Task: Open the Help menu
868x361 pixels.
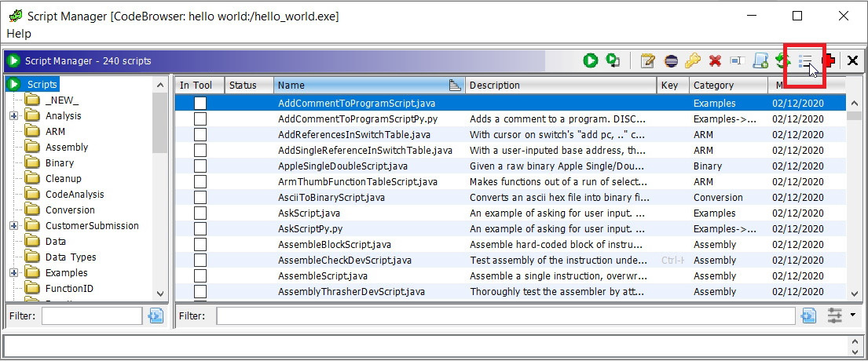Action: (19, 34)
